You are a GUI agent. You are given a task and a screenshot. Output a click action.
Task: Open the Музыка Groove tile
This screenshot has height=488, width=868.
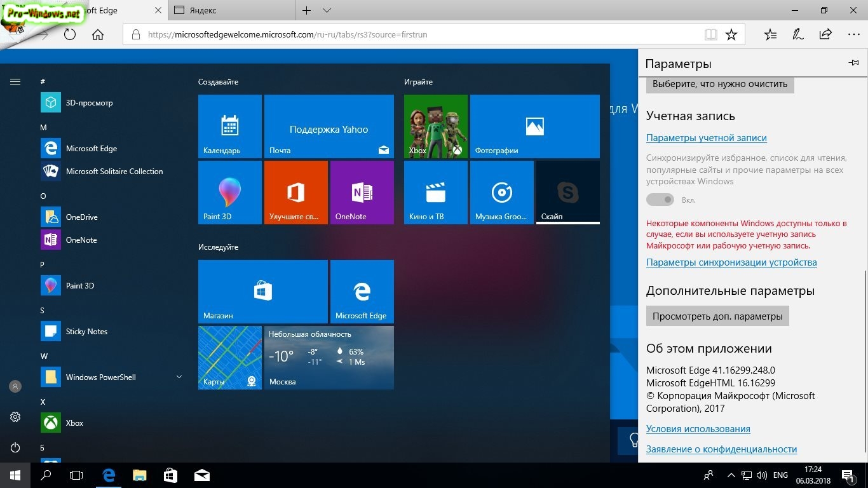coord(502,193)
